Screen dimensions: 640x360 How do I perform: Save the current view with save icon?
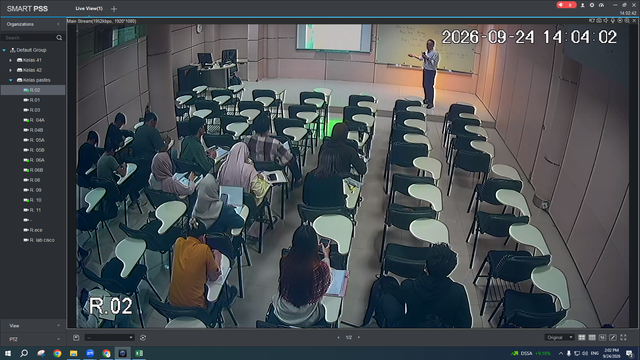click(76, 338)
